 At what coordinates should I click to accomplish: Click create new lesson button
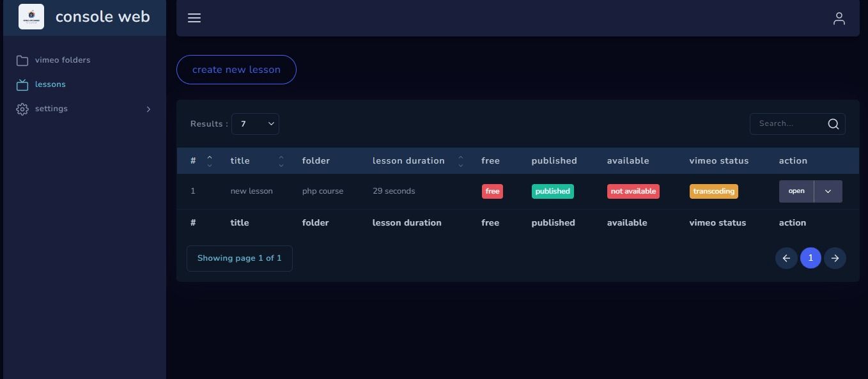click(x=236, y=70)
